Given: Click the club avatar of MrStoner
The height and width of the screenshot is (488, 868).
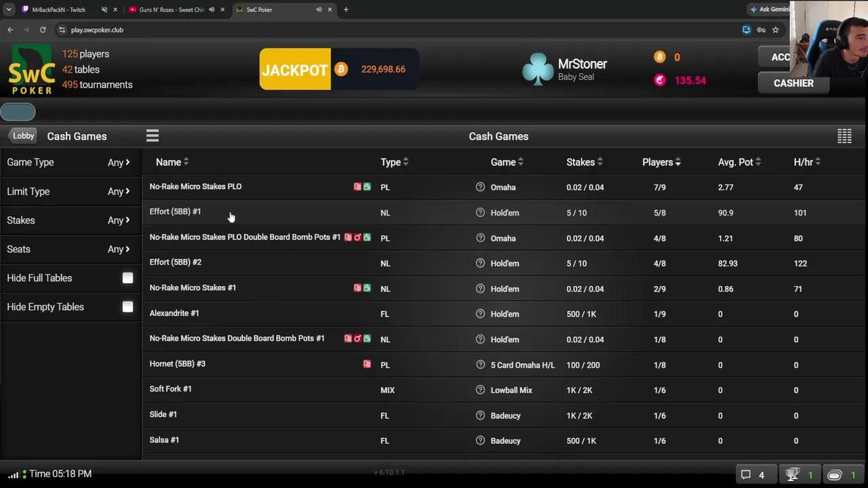Looking at the screenshot, I should coord(538,69).
